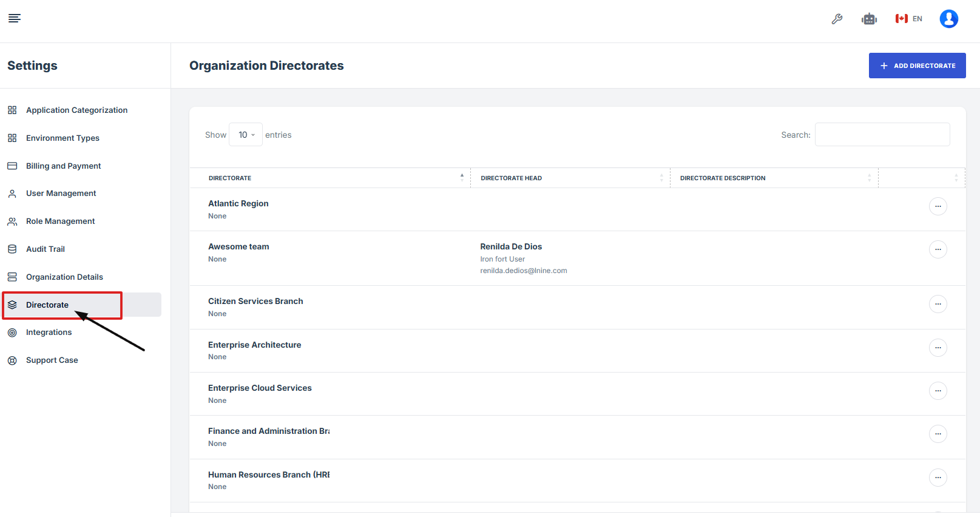Viewport: 980px width, 517px height.
Task: Click the Add Directorate button
Action: coord(917,66)
